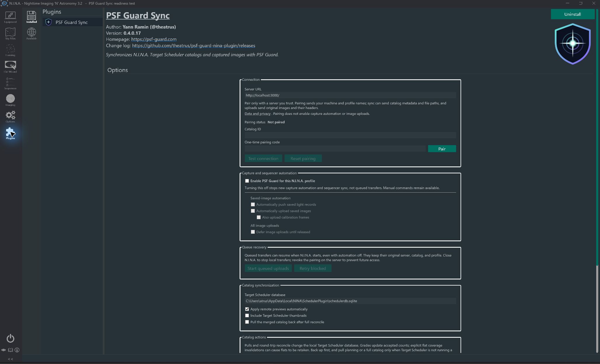The height and width of the screenshot is (364, 600).
Task: Open the Options gears section
Action: pyautogui.click(x=10, y=117)
